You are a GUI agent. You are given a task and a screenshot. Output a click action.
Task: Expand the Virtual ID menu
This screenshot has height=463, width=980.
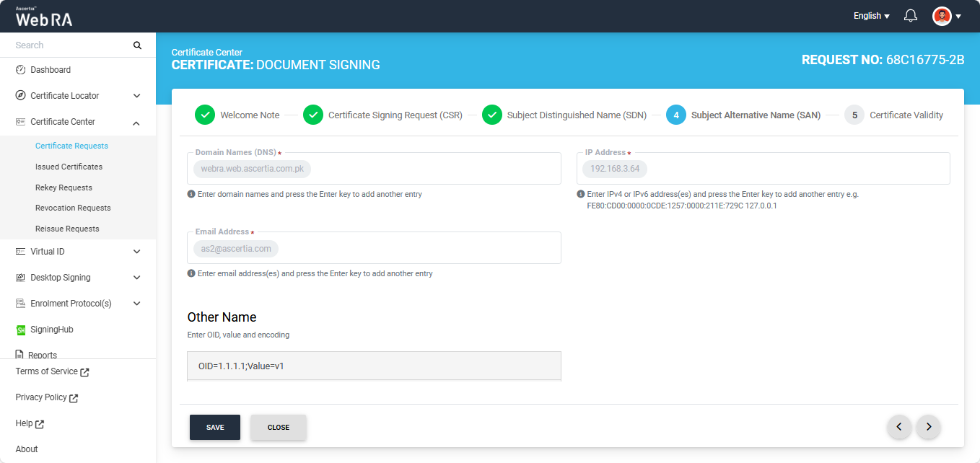[x=136, y=252]
